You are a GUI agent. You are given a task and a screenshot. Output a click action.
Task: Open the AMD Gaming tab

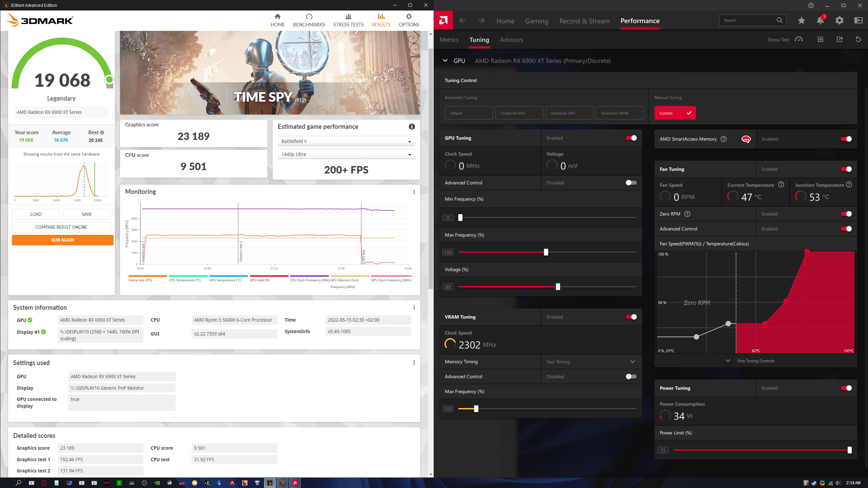pos(536,21)
